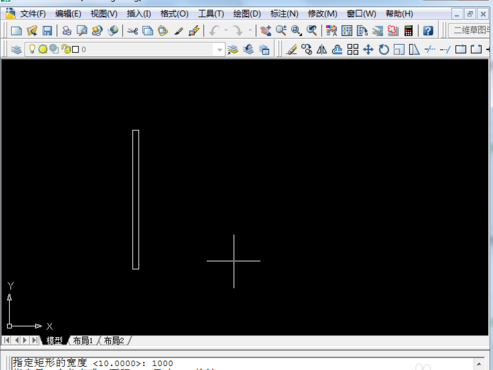This screenshot has height=370, width=493.
Task: Save the drawing with floppy disk icon
Action: pyautogui.click(x=47, y=31)
